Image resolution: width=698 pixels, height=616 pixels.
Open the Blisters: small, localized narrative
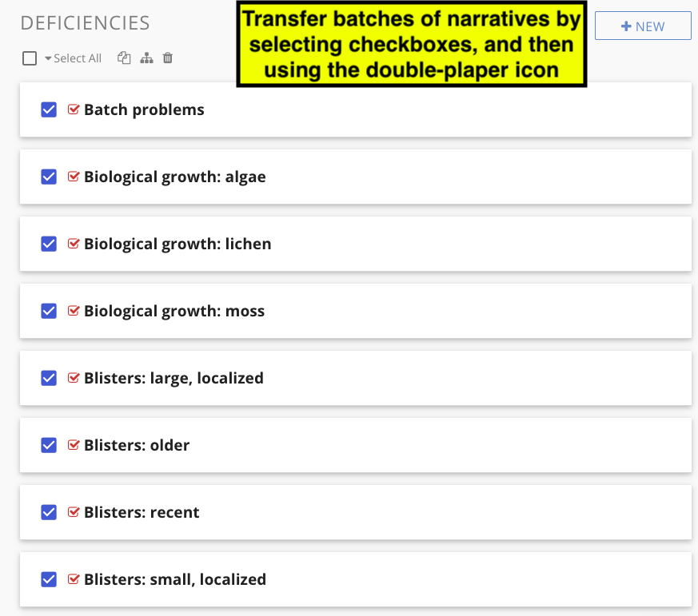coord(175,579)
